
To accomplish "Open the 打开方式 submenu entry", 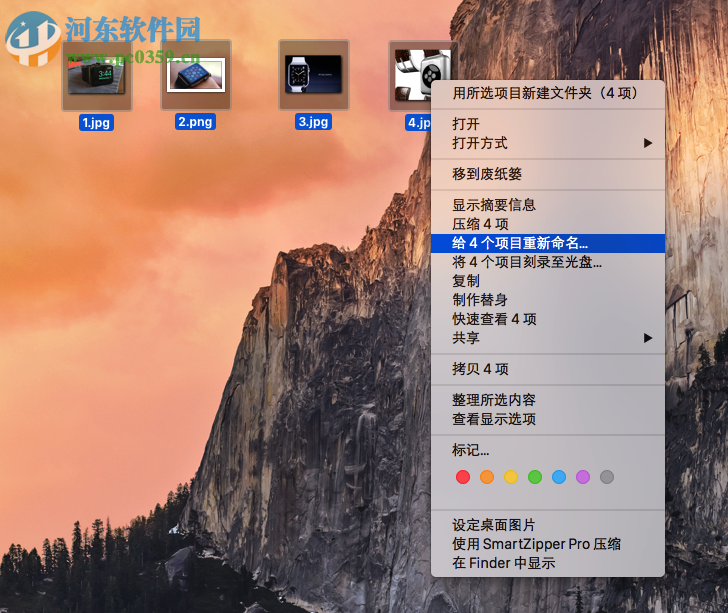I will [x=548, y=143].
